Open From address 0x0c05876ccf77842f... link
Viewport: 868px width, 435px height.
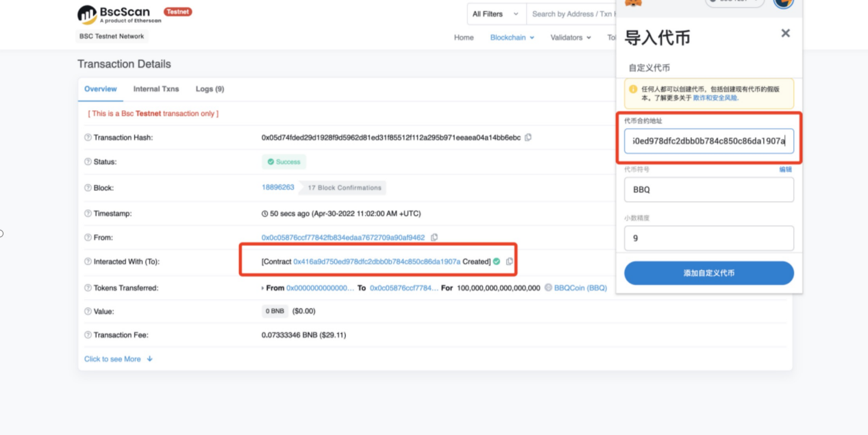(343, 238)
